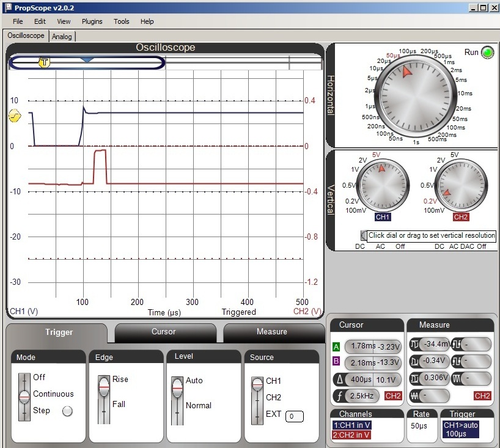Turn trigger Mode to Off
This screenshot has height=448, width=500.
(39, 377)
